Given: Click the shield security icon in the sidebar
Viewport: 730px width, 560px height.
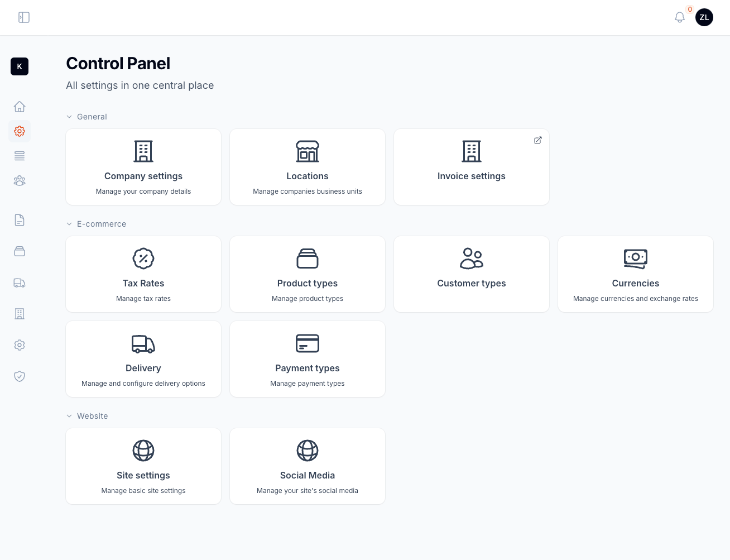Looking at the screenshot, I should pos(20,376).
